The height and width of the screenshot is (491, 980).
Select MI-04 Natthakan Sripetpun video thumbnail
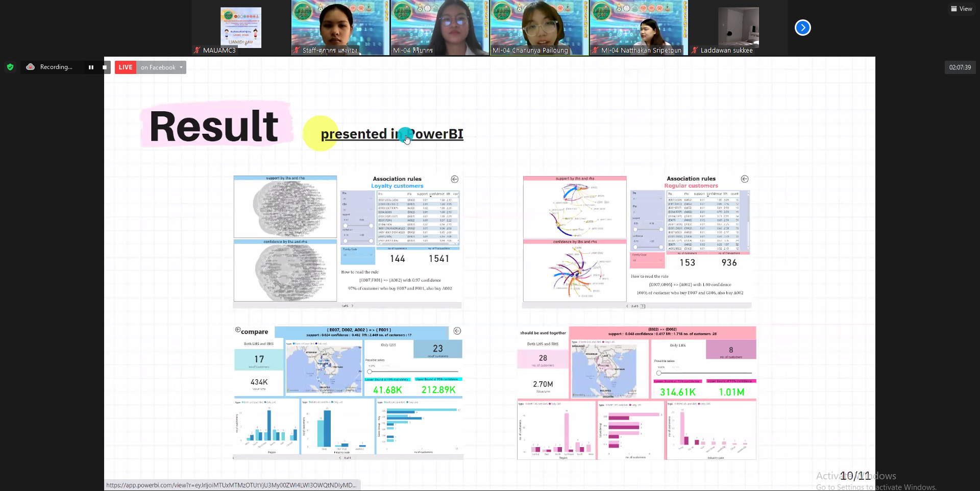(639, 28)
